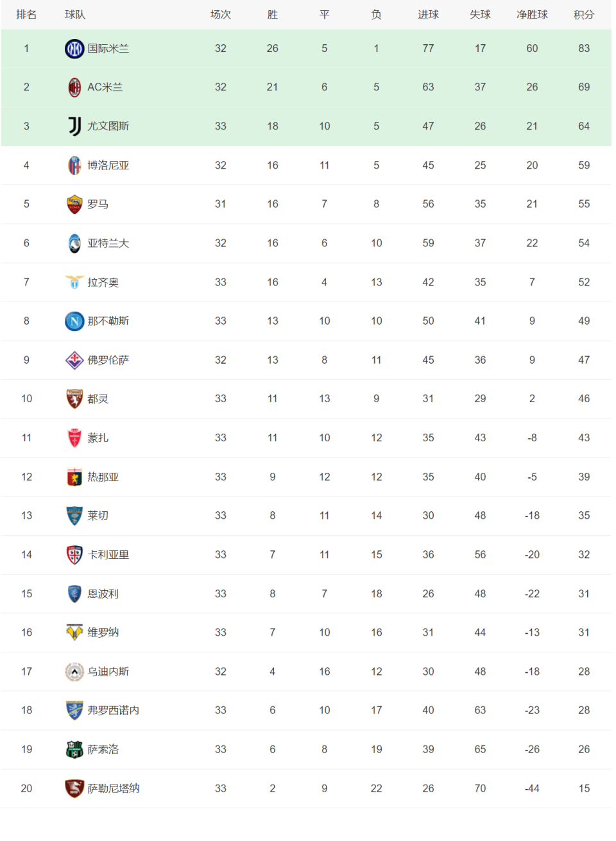Click the Atalanta (亚特兰大) badge

point(74,243)
